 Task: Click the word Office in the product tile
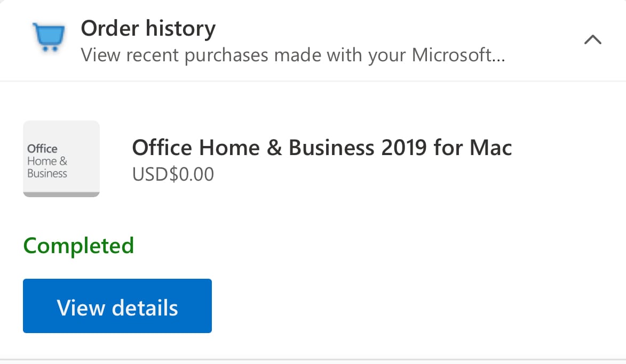pyautogui.click(x=42, y=149)
